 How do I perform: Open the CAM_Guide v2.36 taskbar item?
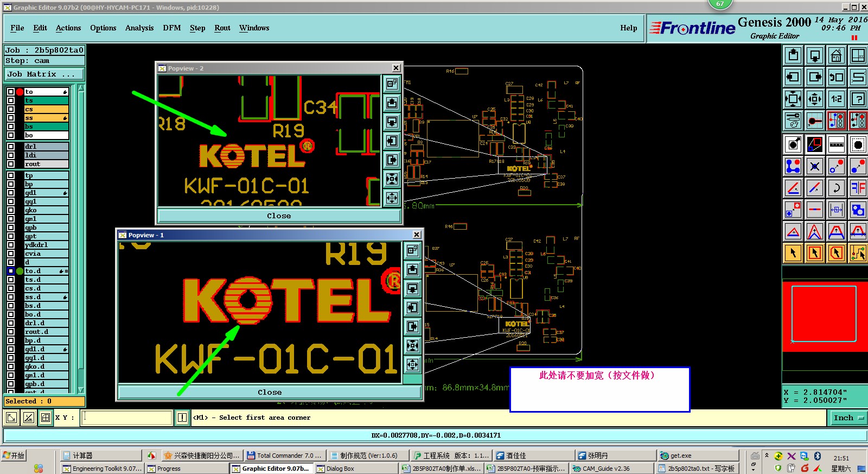click(x=612, y=469)
